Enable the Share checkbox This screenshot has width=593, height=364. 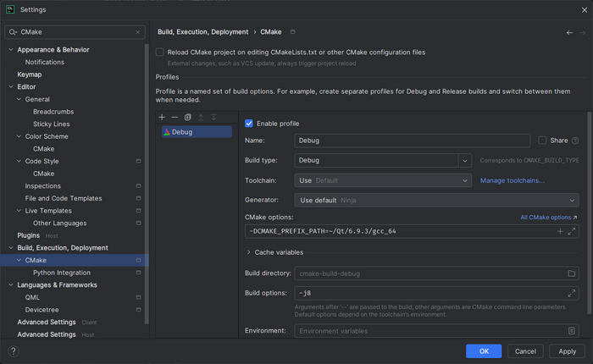point(542,141)
